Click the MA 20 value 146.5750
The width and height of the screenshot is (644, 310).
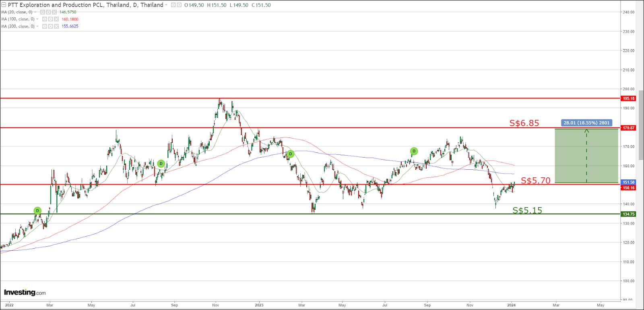click(x=68, y=12)
